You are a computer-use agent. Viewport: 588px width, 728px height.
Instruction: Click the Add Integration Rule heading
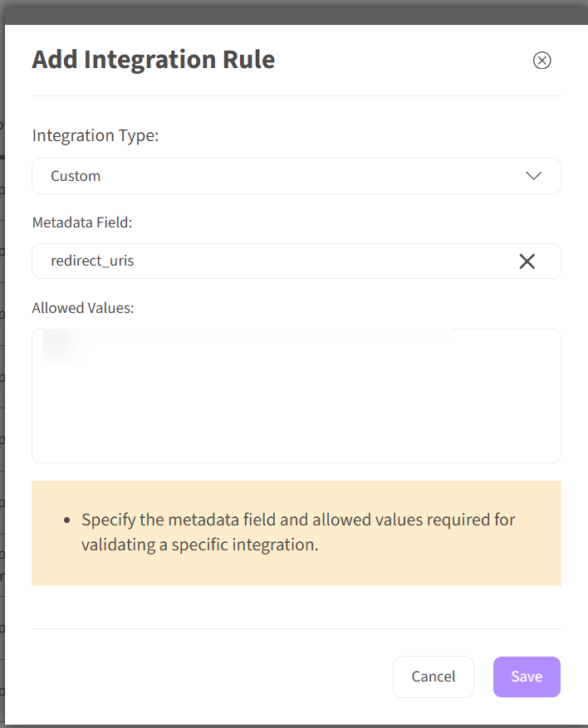point(153,60)
